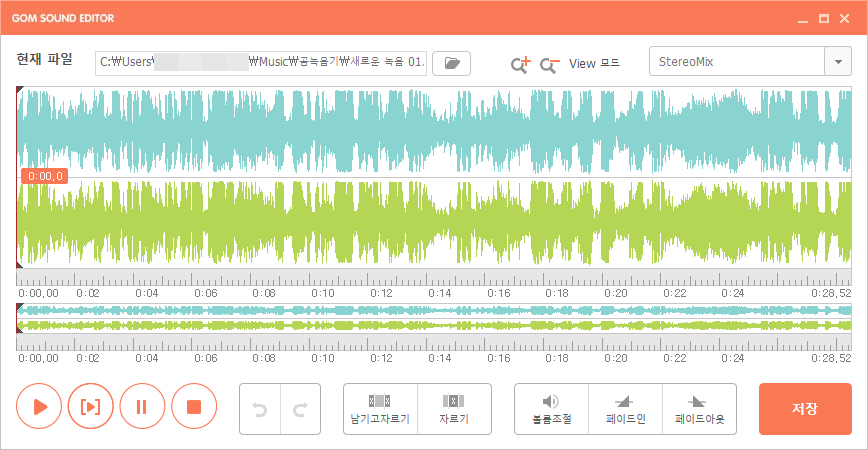The image size is (868, 450).
Task: Pause audio playback
Action: click(x=142, y=407)
